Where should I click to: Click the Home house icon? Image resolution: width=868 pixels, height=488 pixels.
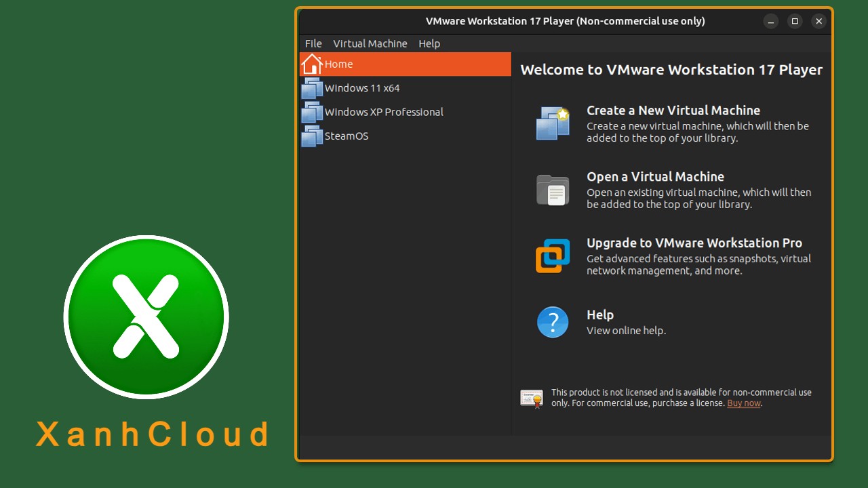(312, 64)
